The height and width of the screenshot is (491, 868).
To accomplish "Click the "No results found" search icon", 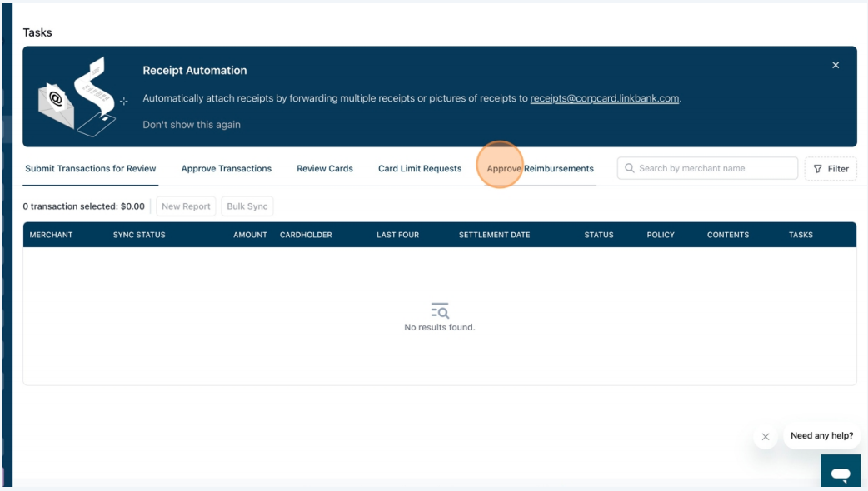I will pyautogui.click(x=440, y=310).
